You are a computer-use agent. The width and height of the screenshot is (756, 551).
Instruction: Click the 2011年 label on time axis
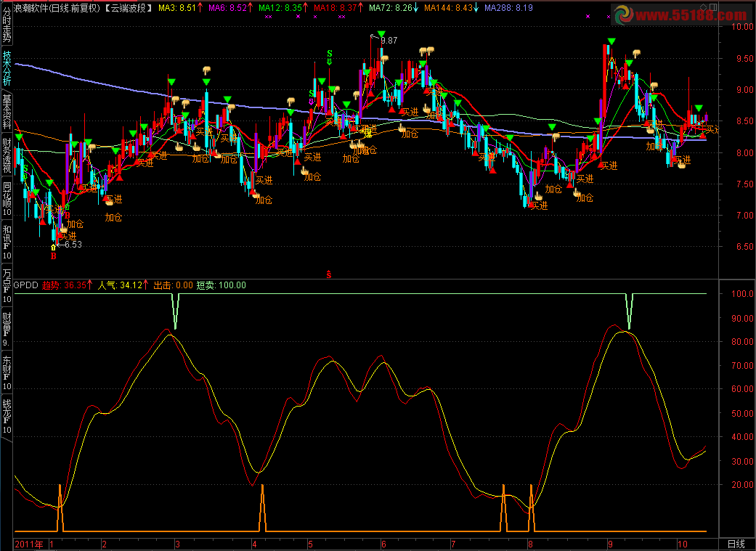[x=29, y=544]
